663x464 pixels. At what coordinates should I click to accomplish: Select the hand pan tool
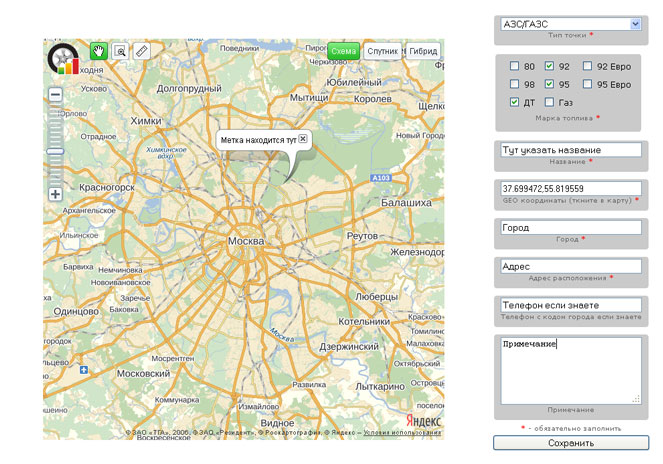pyautogui.click(x=99, y=50)
